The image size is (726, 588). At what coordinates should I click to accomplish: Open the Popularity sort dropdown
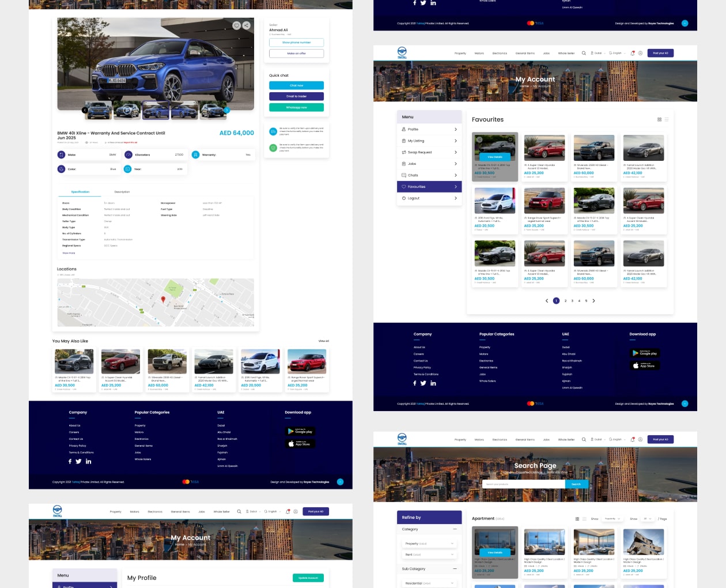612,519
